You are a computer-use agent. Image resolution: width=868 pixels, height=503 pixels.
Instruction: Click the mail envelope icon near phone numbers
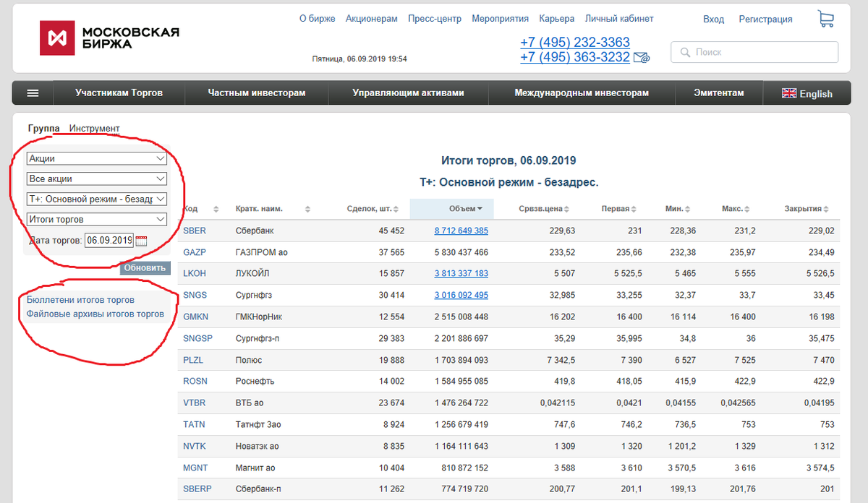pyautogui.click(x=642, y=57)
